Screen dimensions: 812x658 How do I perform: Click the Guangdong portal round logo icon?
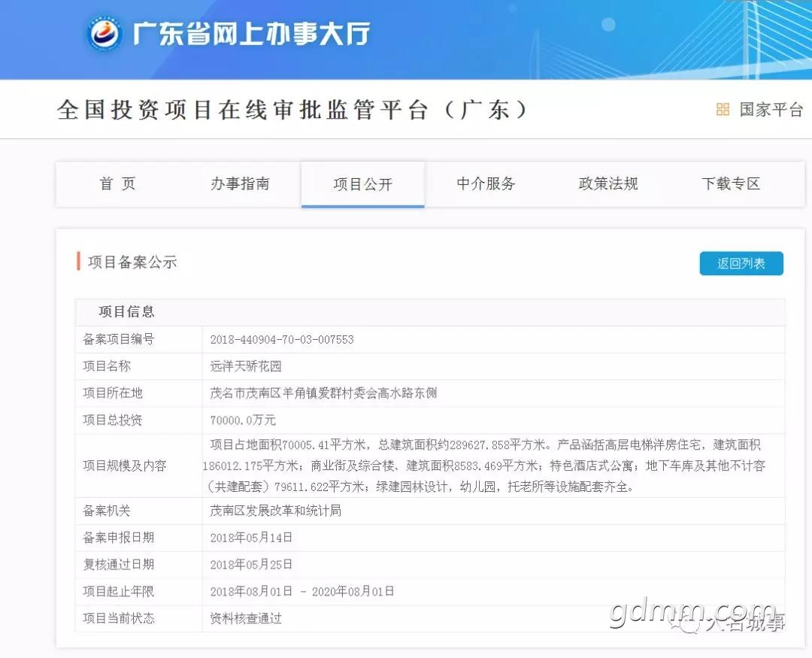coord(104,33)
